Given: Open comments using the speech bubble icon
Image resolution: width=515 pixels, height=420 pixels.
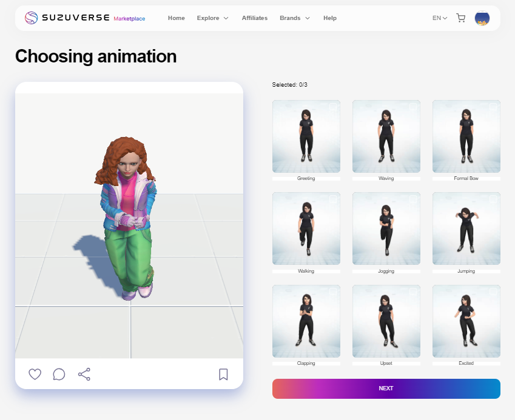Looking at the screenshot, I should pos(59,374).
